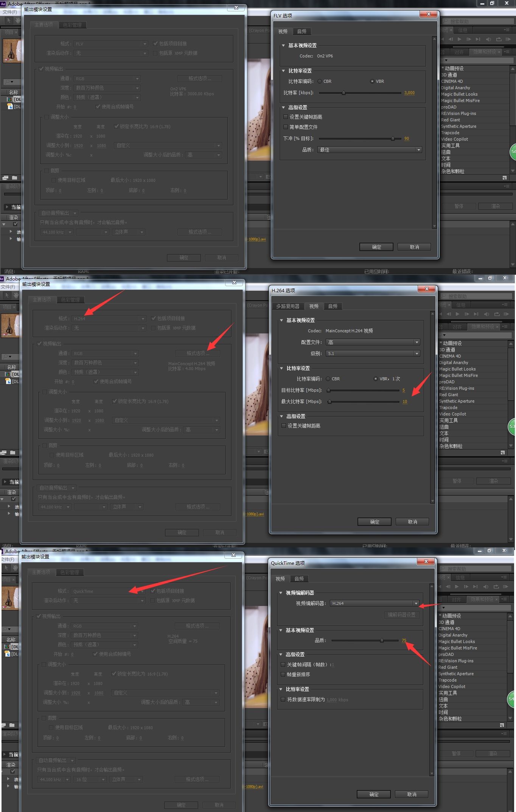
Task: Select CBR radio in FLV 选项 dialog
Action: click(320, 81)
